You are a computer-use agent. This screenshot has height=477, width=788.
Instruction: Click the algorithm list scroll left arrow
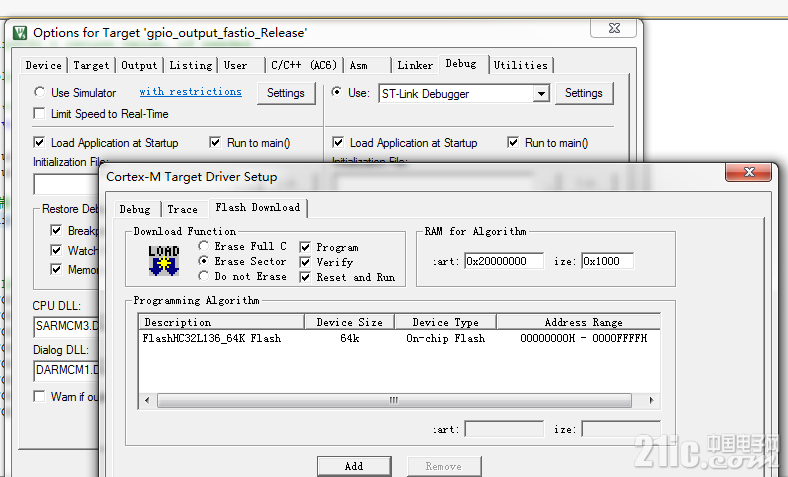tap(147, 401)
